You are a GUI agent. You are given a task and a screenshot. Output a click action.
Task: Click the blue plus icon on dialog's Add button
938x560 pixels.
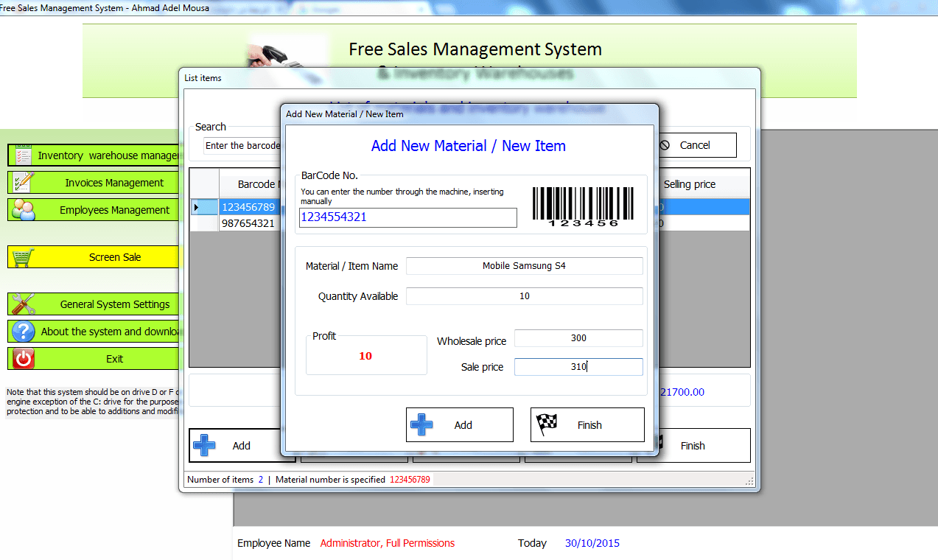click(x=421, y=424)
